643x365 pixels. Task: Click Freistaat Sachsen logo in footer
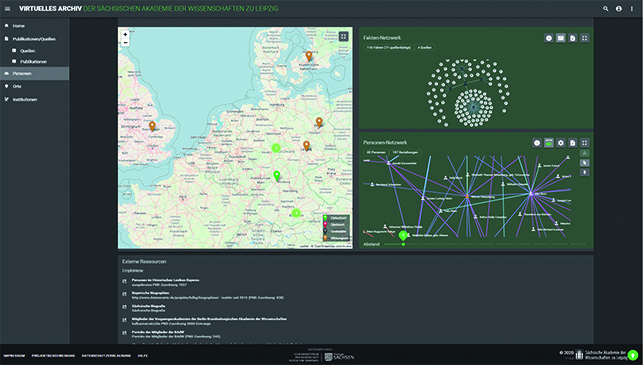coord(339,357)
